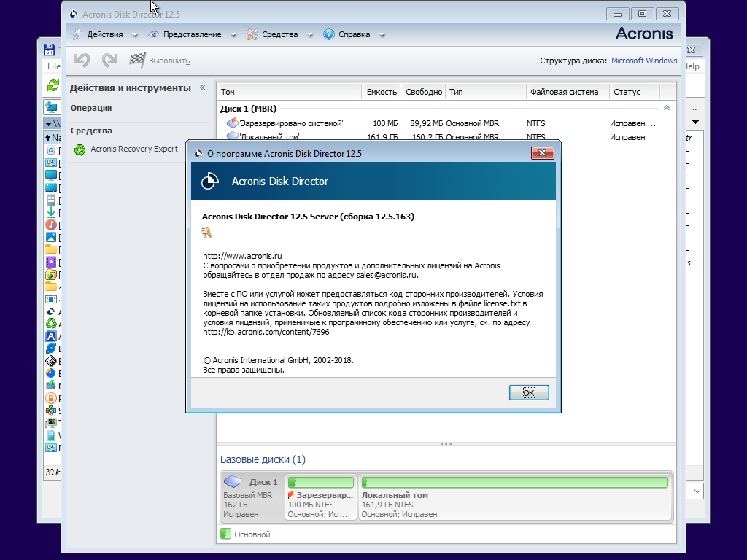Open the Справка menu
The height and width of the screenshot is (560, 747).
(354, 34)
